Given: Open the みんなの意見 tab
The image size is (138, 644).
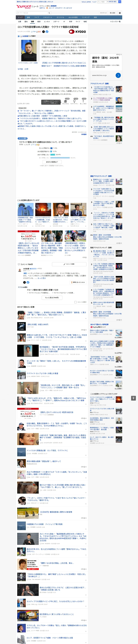Looking at the screenshot, I should click(x=73, y=17).
